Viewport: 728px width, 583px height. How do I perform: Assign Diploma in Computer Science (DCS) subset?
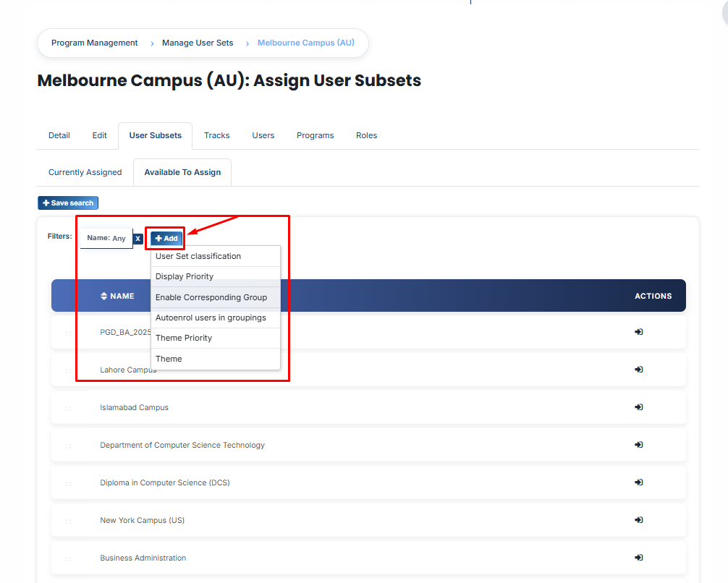(x=639, y=482)
